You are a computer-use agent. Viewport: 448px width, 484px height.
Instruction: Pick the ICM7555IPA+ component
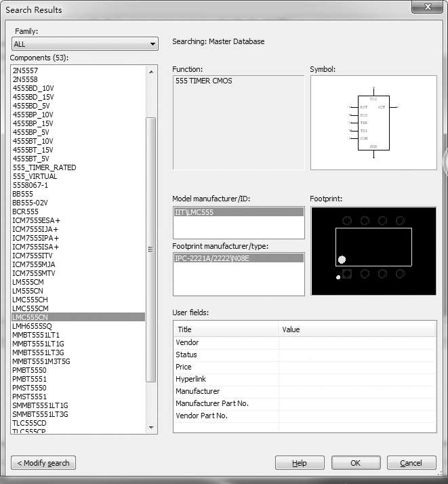click(x=36, y=238)
